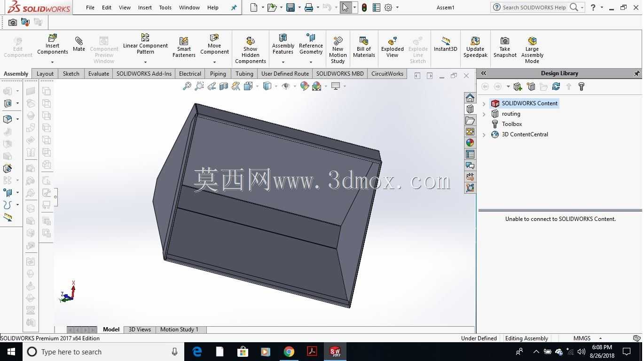Select the Mate tool
Screen dimensions: 644x361
tap(79, 44)
